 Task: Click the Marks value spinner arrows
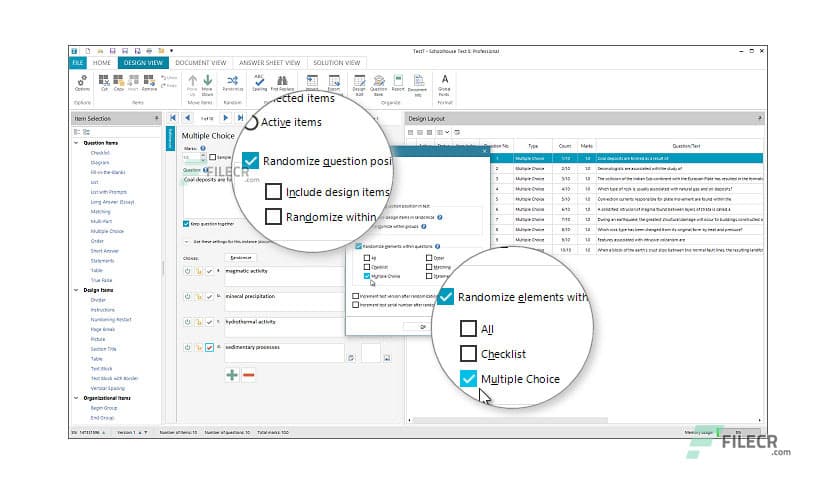[203, 157]
